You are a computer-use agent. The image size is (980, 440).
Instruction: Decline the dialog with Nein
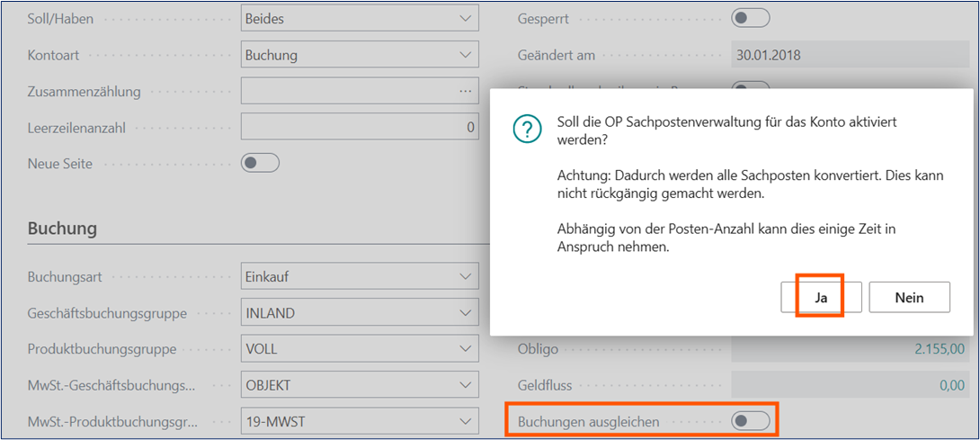(x=909, y=298)
